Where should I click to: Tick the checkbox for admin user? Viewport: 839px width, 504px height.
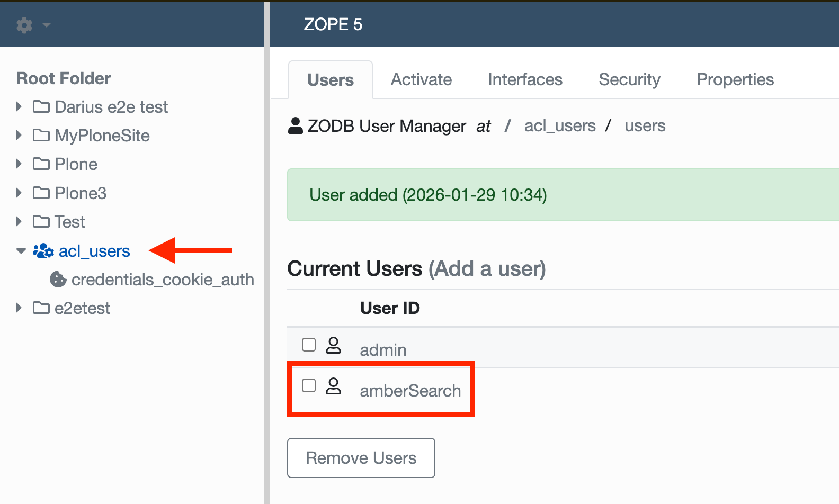pyautogui.click(x=309, y=345)
